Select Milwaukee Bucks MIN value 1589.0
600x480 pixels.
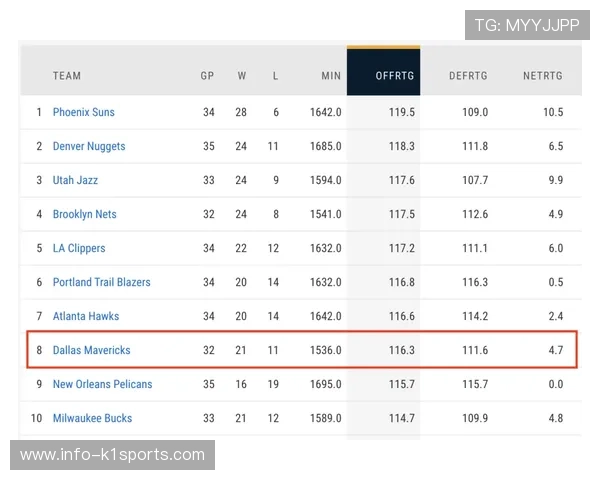pos(326,418)
